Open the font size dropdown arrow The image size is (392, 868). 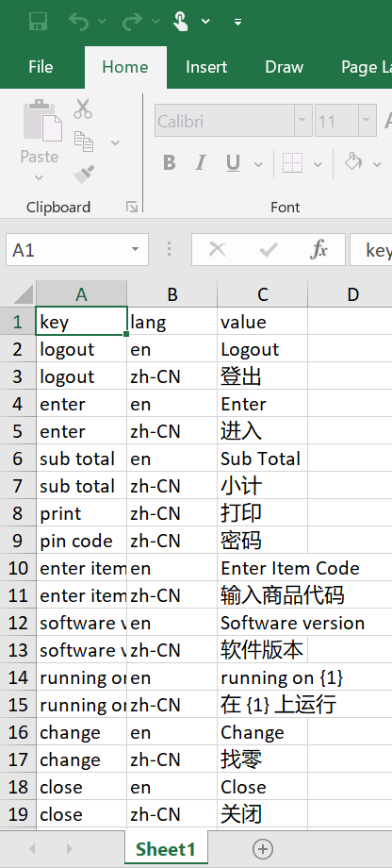[367, 121]
